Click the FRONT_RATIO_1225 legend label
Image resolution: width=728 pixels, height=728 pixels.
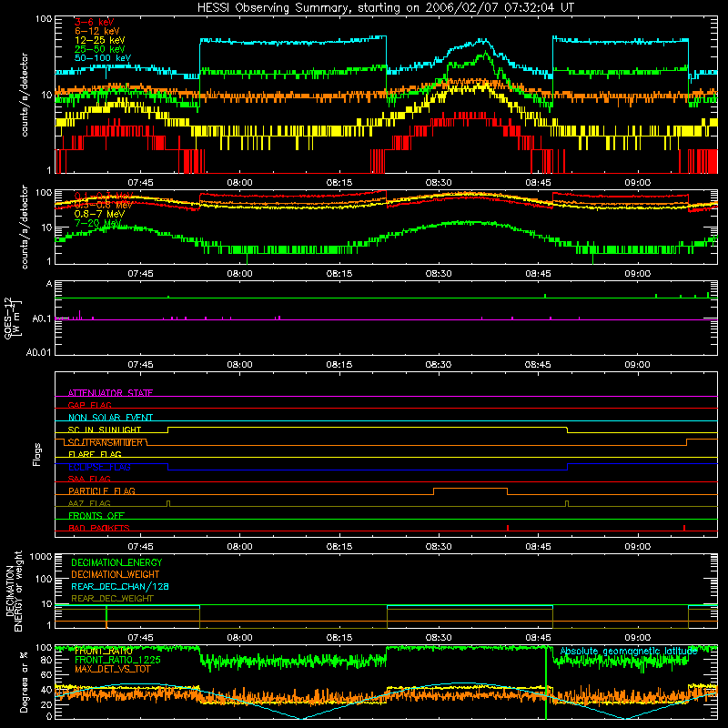117,660
